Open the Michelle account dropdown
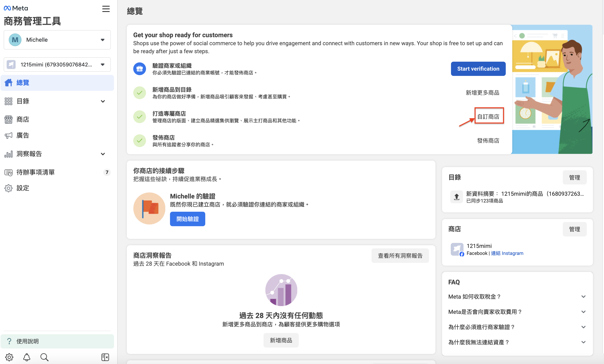 (57, 40)
